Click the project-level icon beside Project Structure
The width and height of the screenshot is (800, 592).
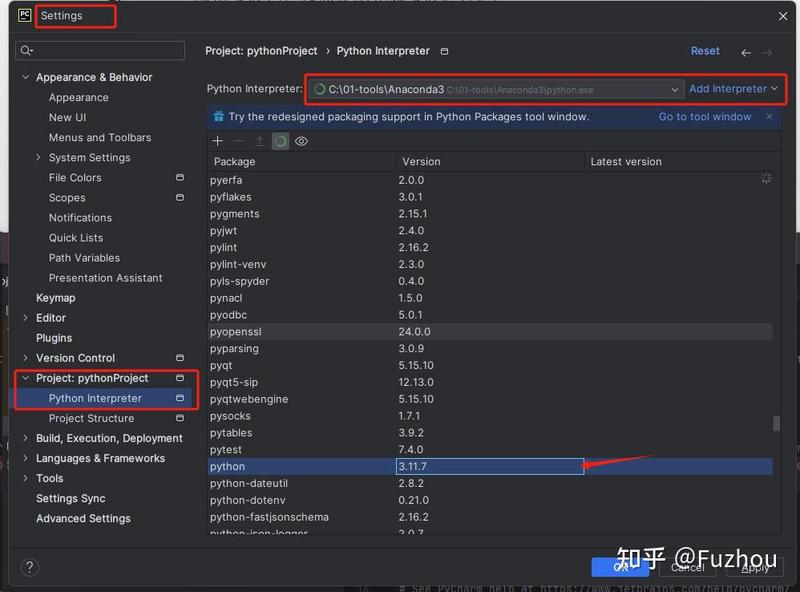click(180, 418)
